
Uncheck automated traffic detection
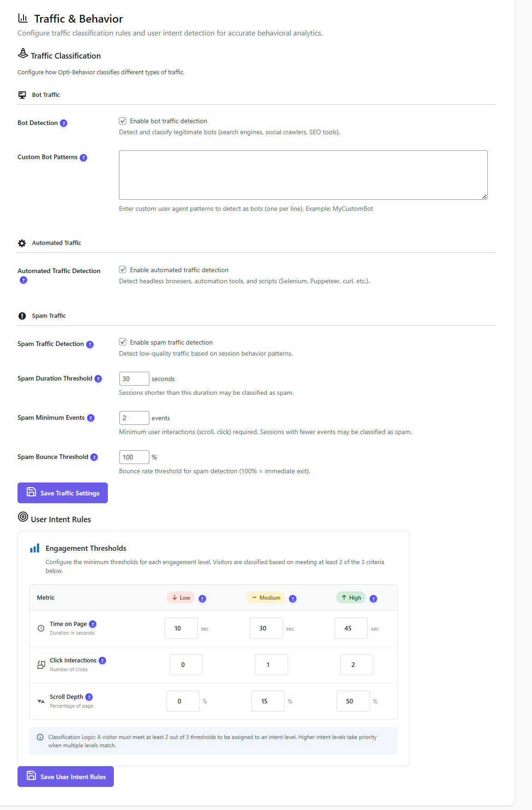pyautogui.click(x=123, y=270)
